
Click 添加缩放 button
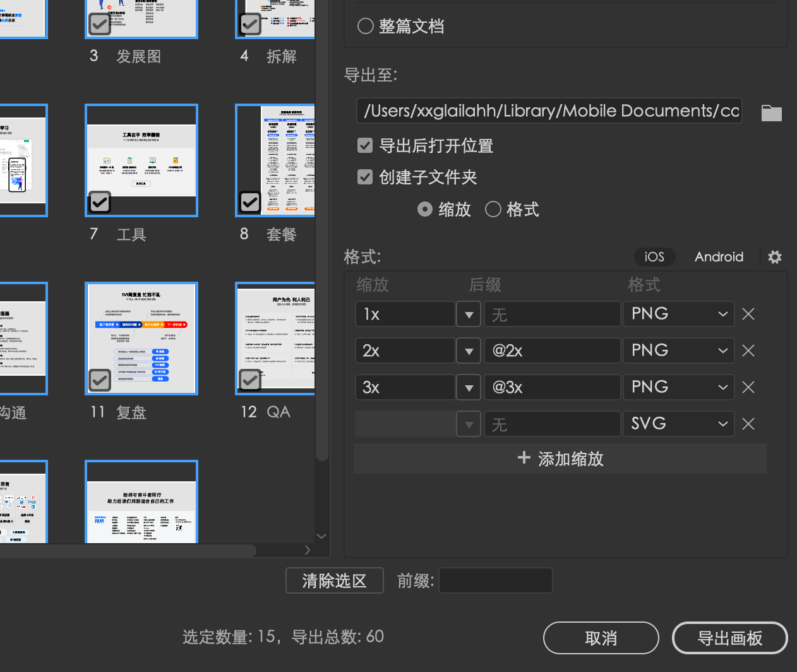pyautogui.click(x=560, y=459)
